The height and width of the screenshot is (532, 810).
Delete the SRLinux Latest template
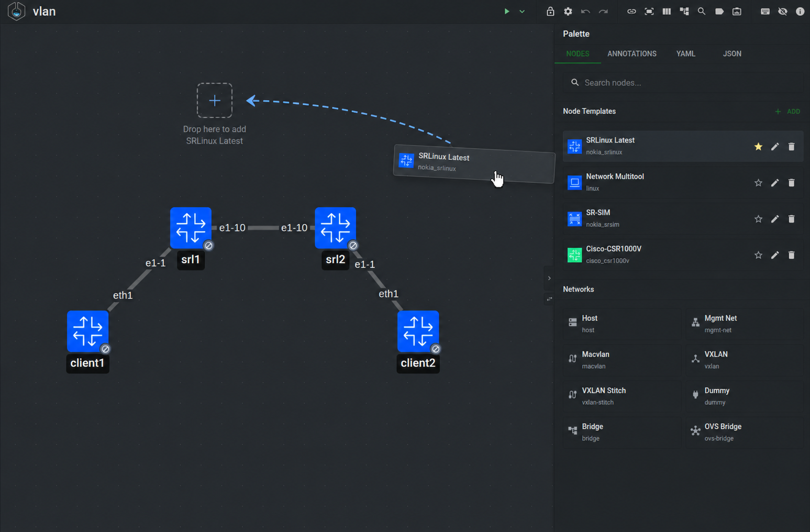click(x=791, y=147)
